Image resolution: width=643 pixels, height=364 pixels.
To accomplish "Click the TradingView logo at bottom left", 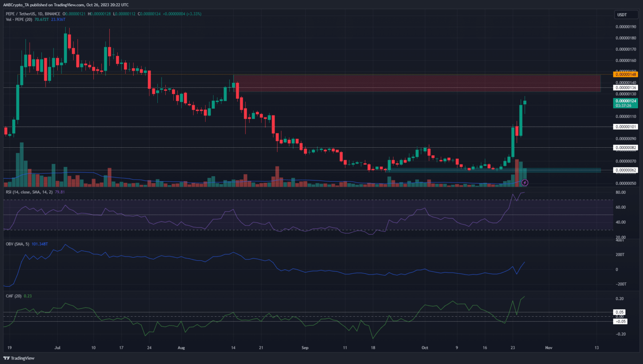I will (19, 358).
